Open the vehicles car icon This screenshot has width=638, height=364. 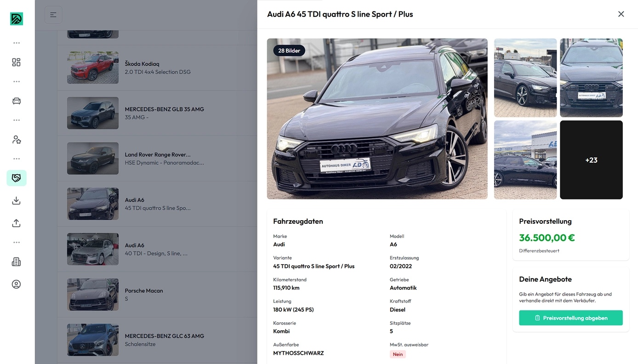pyautogui.click(x=17, y=101)
